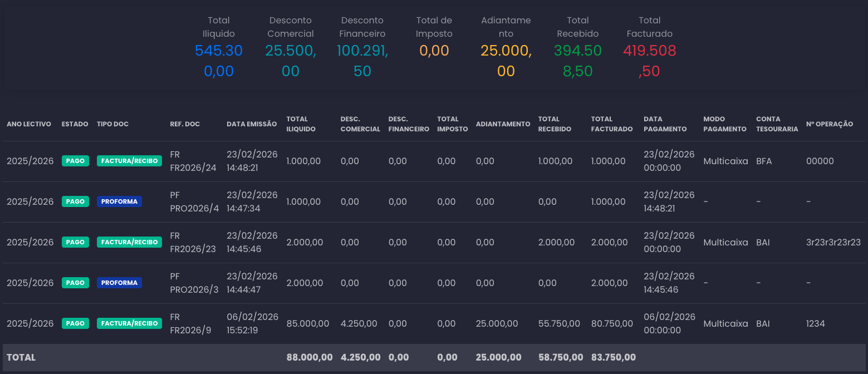Screen dimensions: 868x374
Task: Select the FACTURA/RECIBO badge in the FR2026/9 row
Action: tap(129, 323)
